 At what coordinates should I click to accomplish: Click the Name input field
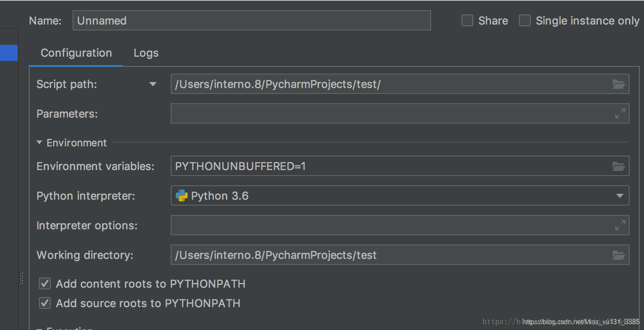(x=252, y=20)
